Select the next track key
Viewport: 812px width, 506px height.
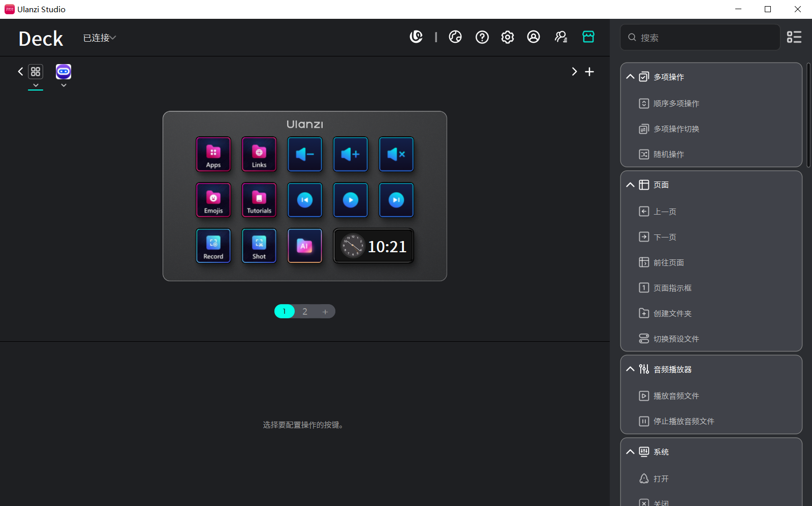click(x=396, y=200)
